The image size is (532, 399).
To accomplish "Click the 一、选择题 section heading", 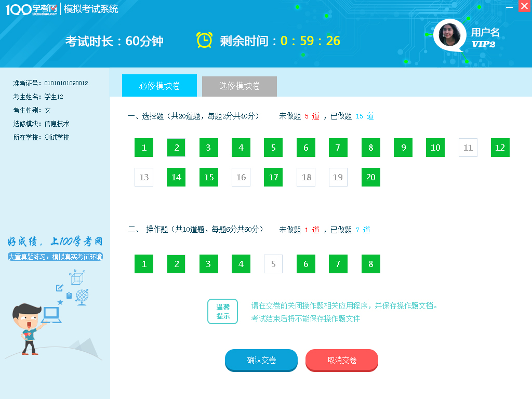I will pos(193,116).
